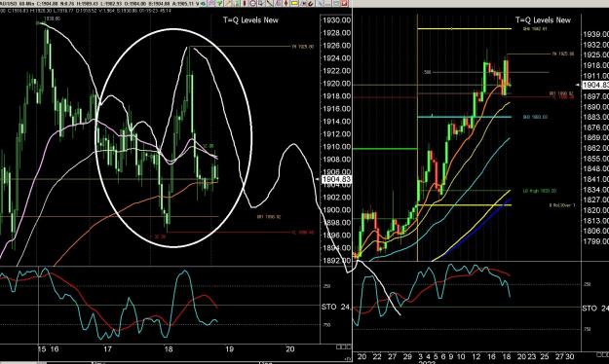Click date 18 on the left time axis

pos(169,348)
